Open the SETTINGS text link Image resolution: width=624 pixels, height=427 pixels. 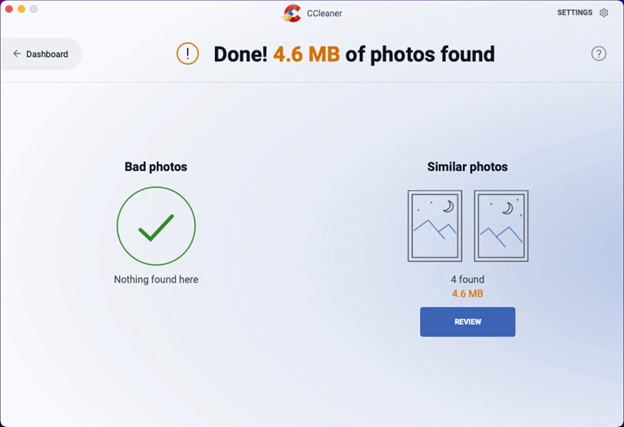575,13
